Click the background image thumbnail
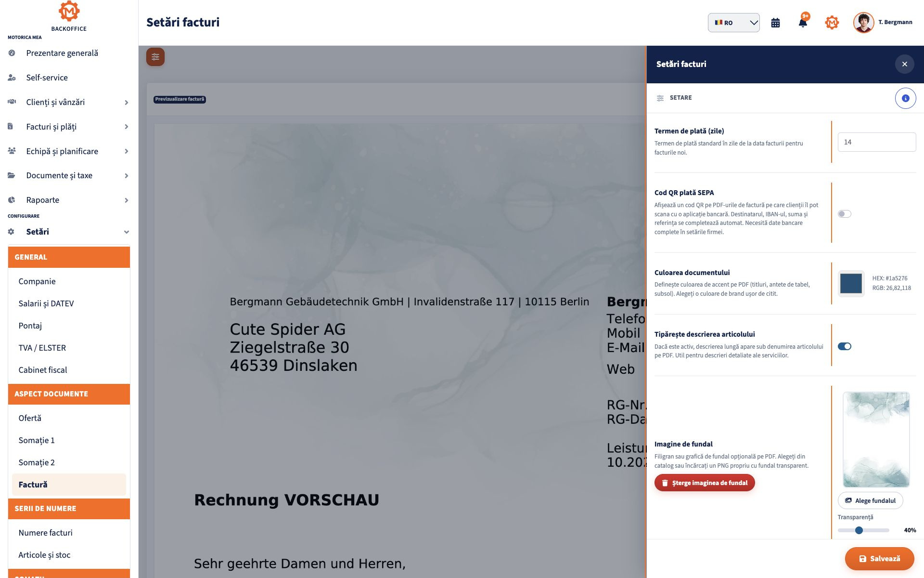Viewport: 924px width, 578px height. pyautogui.click(x=876, y=439)
